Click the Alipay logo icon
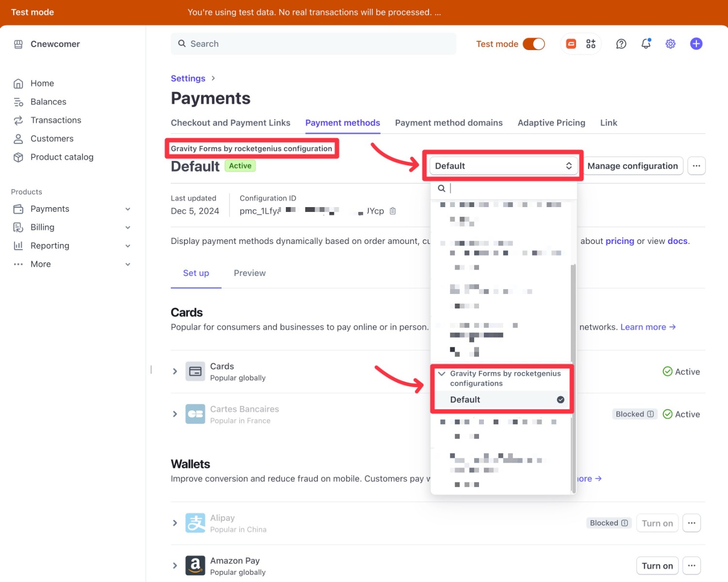 click(195, 523)
